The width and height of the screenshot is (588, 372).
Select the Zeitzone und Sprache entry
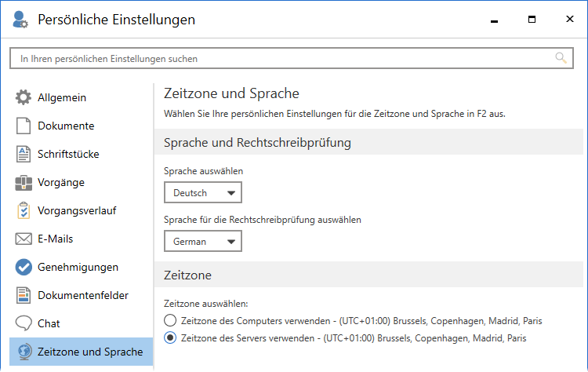[81, 352]
